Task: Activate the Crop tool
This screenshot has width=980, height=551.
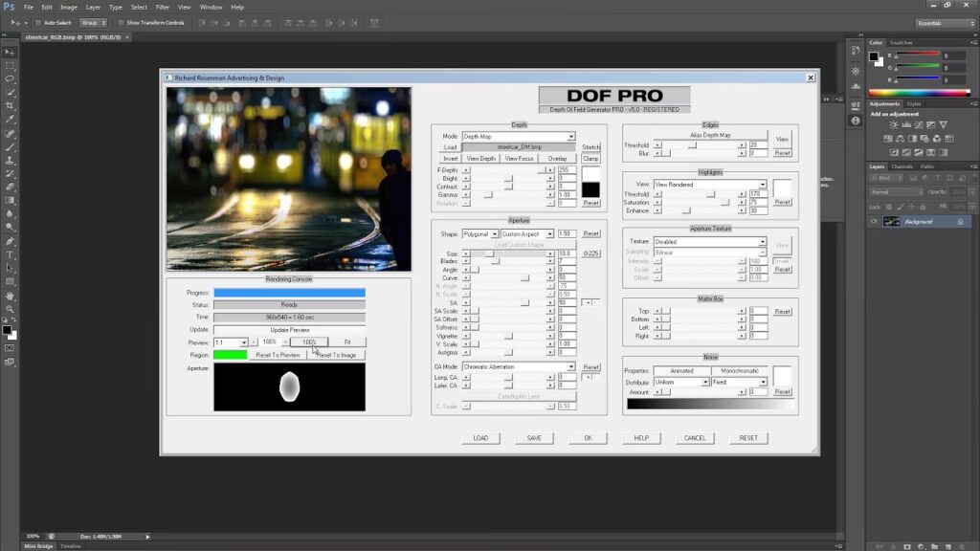Action: coord(10,106)
